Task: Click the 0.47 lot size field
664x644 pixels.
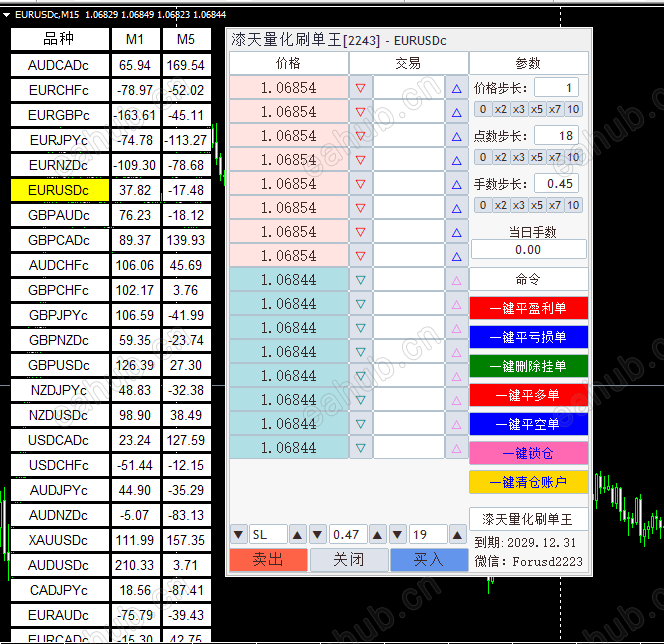Action: click(348, 534)
